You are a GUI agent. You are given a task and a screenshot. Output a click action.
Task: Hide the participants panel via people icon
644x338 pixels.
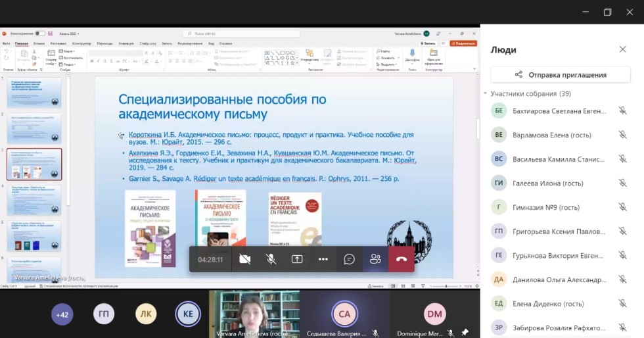[375, 259]
